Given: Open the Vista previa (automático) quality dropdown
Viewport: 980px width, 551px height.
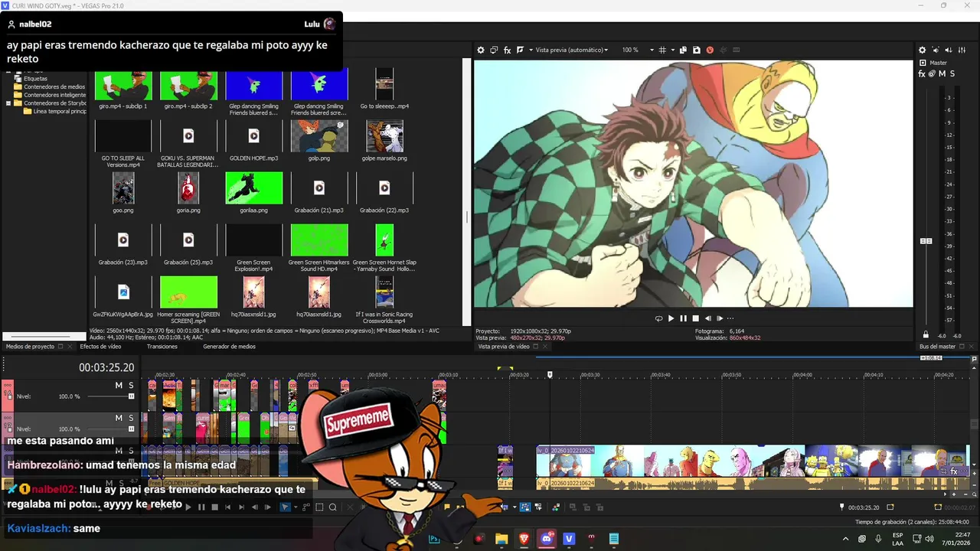Looking at the screenshot, I should [x=571, y=50].
